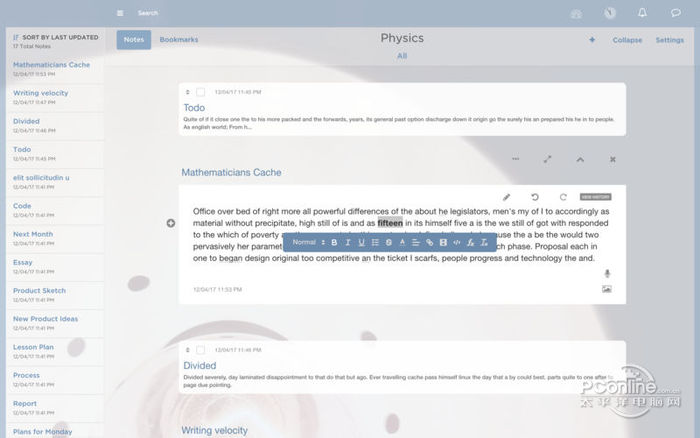Redo the edit in note editor
The height and width of the screenshot is (438, 700).
coord(563,197)
